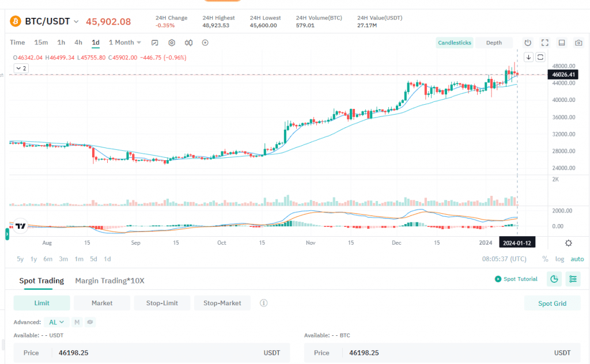Click the candlestick chart style icon
The height and width of the screenshot is (364, 590).
[x=188, y=43]
